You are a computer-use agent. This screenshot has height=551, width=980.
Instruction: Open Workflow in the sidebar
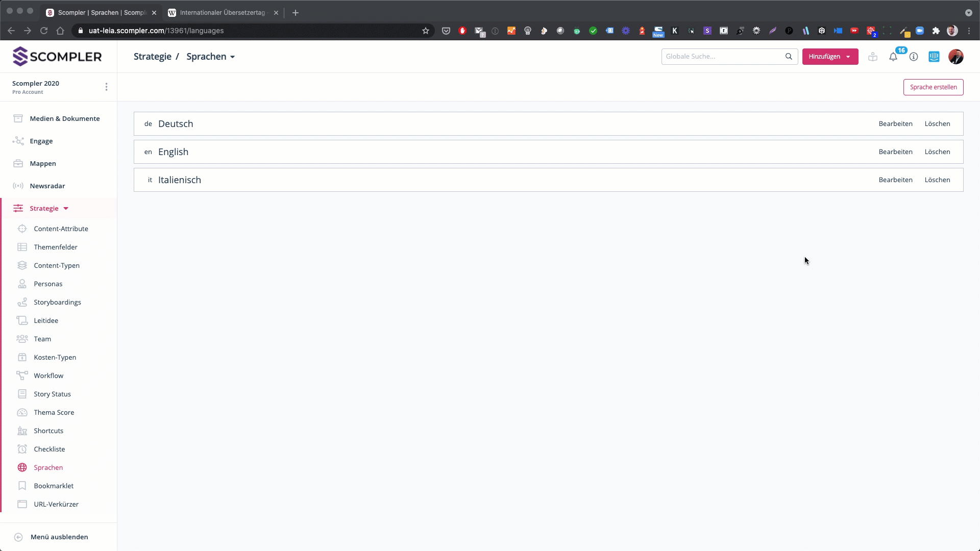pos(48,375)
